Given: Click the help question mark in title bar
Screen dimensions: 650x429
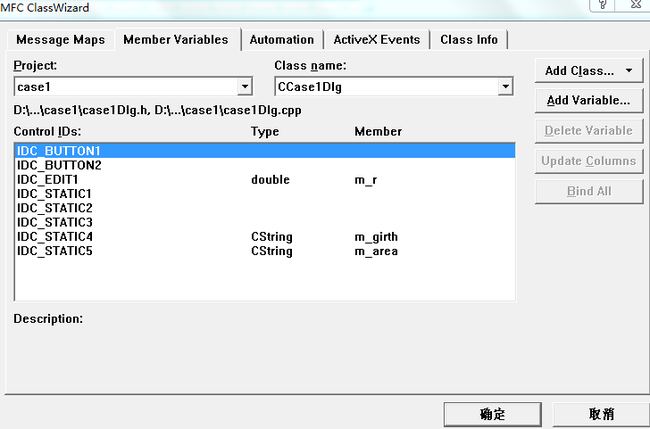Looking at the screenshot, I should pyautogui.click(x=602, y=5).
